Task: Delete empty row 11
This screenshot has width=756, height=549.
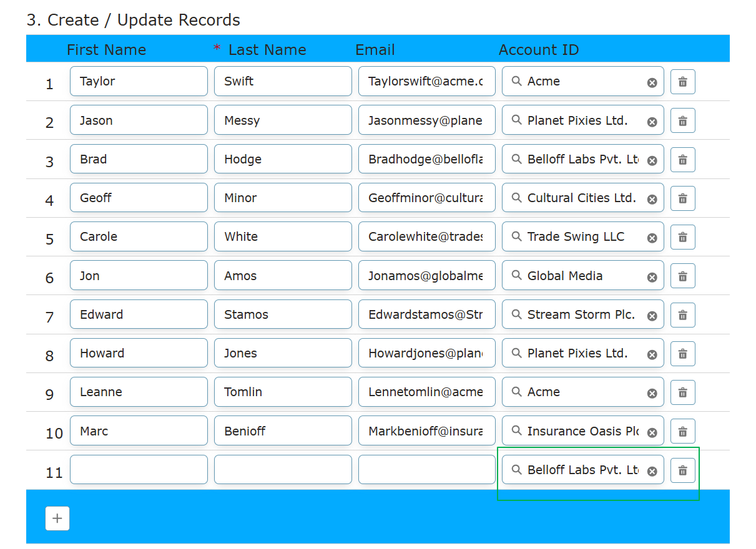Action: point(682,470)
